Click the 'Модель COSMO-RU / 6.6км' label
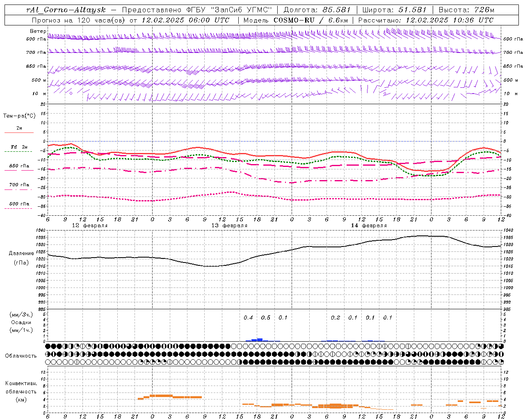This screenshot has width=525, height=420. click(296, 20)
